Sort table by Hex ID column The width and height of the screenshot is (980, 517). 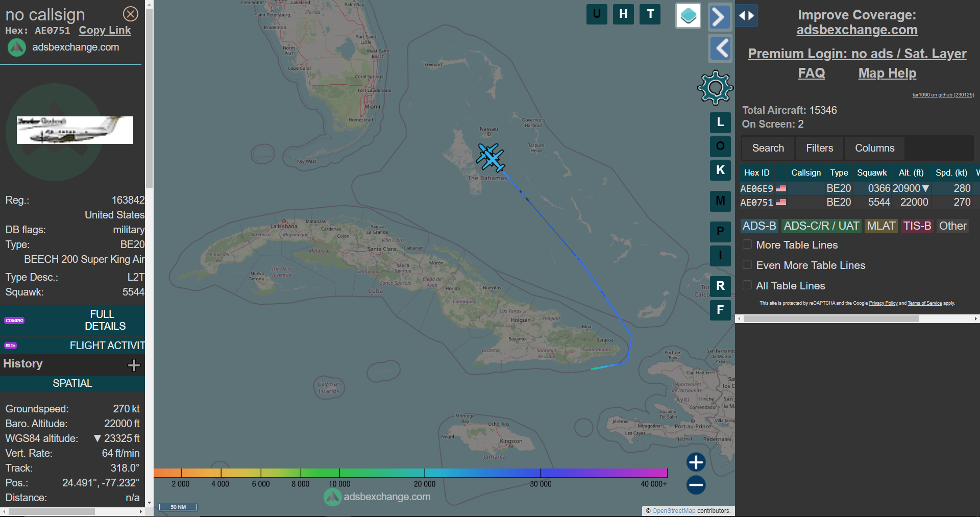[756, 173]
